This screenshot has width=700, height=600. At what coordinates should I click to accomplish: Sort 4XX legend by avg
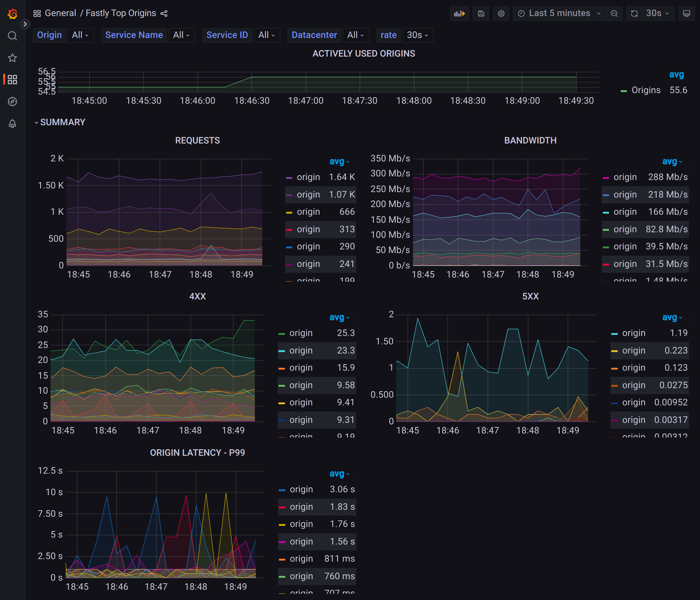point(339,317)
